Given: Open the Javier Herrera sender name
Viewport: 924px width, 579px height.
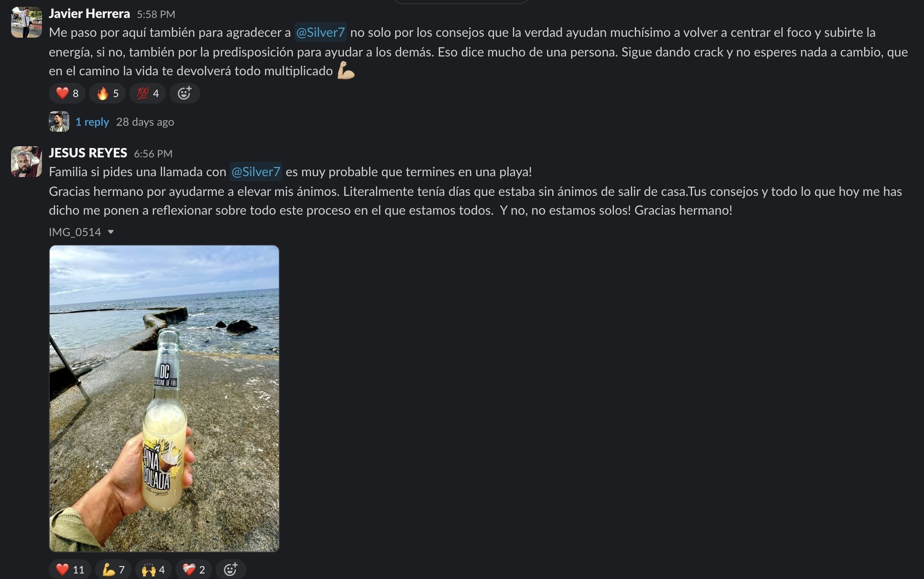Looking at the screenshot, I should [89, 14].
